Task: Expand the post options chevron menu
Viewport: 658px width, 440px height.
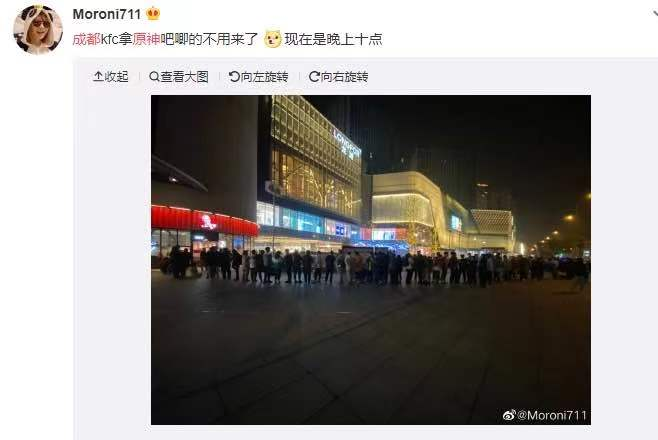Action: coord(655,14)
